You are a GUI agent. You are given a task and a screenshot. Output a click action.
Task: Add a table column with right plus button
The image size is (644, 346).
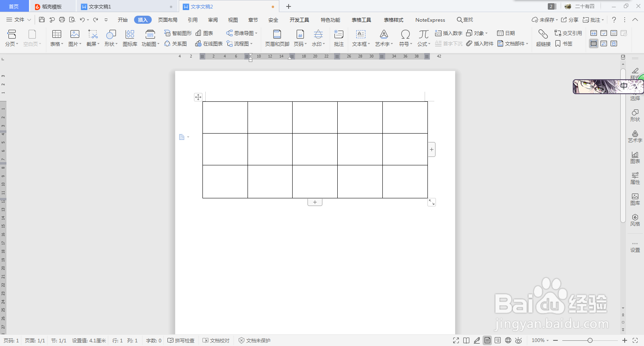[431, 150]
